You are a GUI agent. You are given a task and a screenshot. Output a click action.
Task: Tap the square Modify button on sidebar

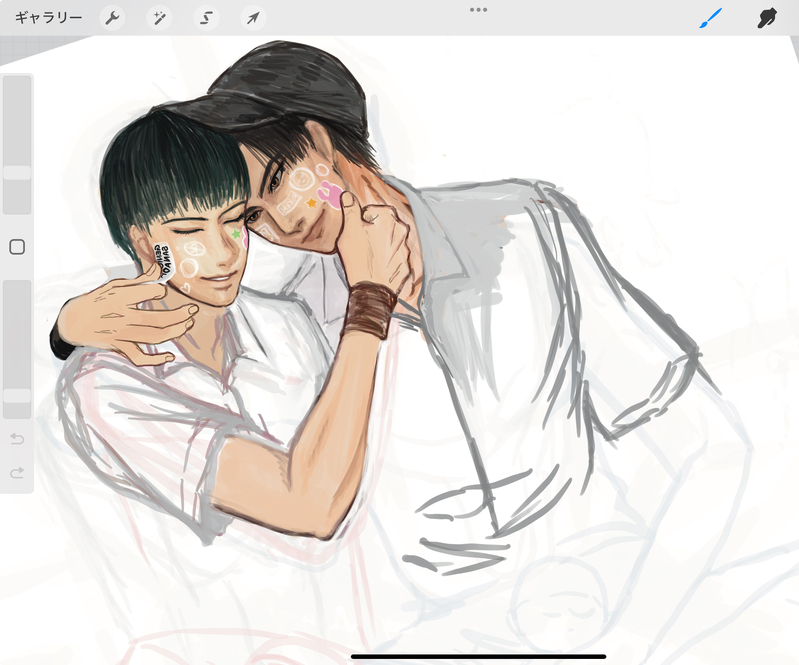click(x=17, y=247)
